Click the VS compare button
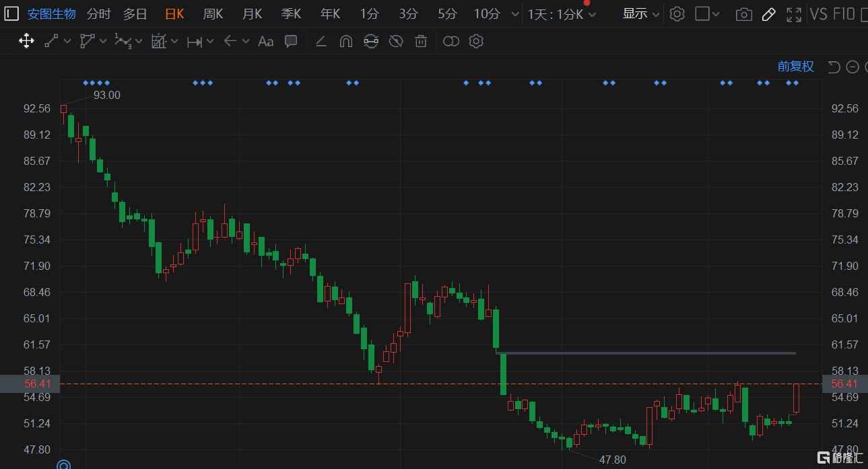The image size is (868, 469). click(818, 13)
